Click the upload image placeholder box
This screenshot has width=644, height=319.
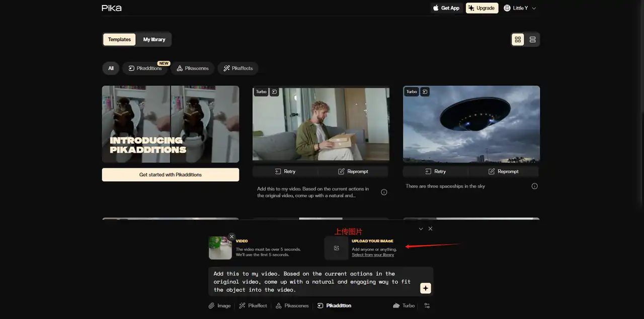point(336,248)
